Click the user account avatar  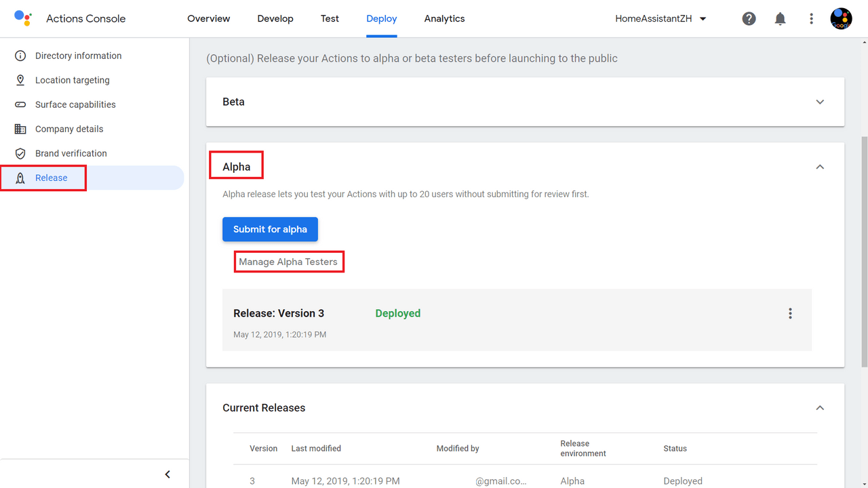[x=841, y=19]
